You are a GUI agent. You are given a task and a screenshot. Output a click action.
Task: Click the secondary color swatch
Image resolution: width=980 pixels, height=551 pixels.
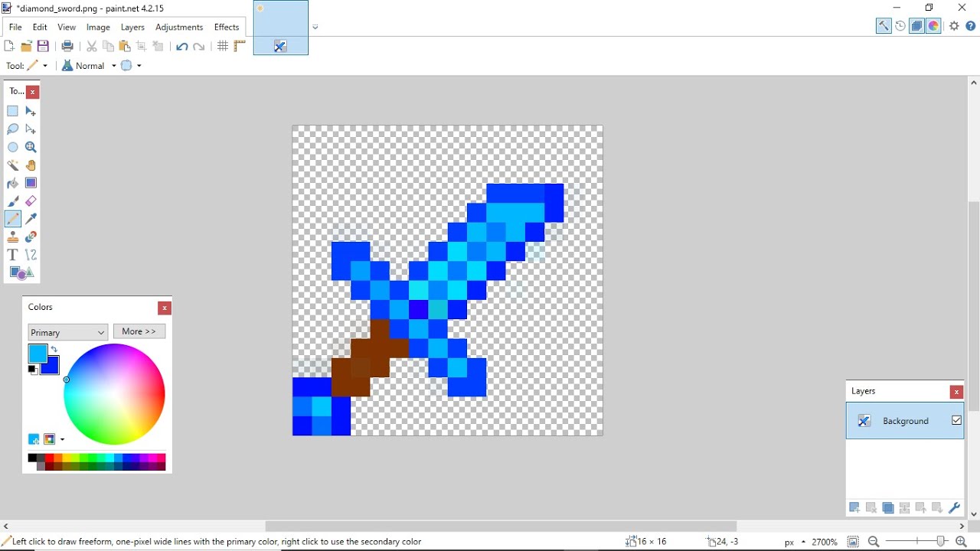pos(53,367)
